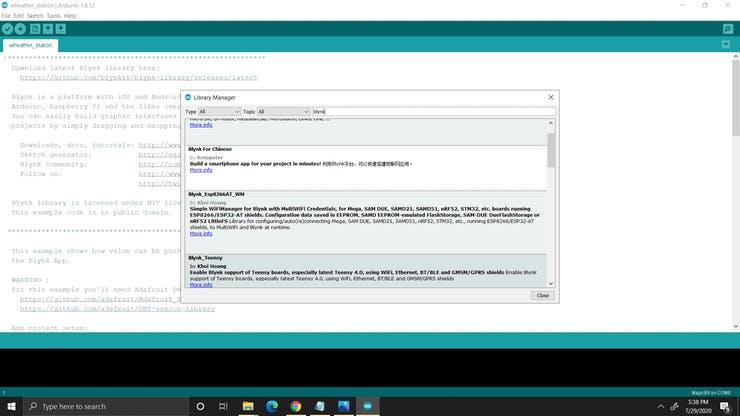
Task: Select the Blynk_Esp8266AT_WM library title
Action: [x=216, y=194]
